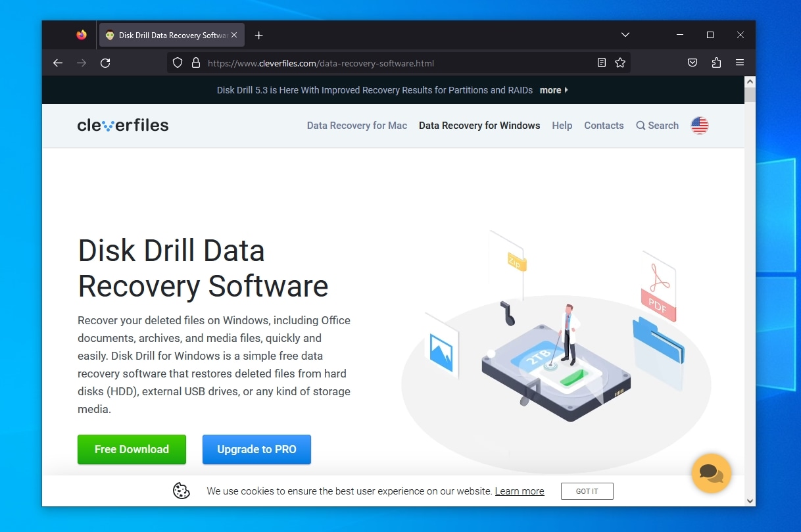
Task: Save page to Pocket
Action: click(x=692, y=63)
